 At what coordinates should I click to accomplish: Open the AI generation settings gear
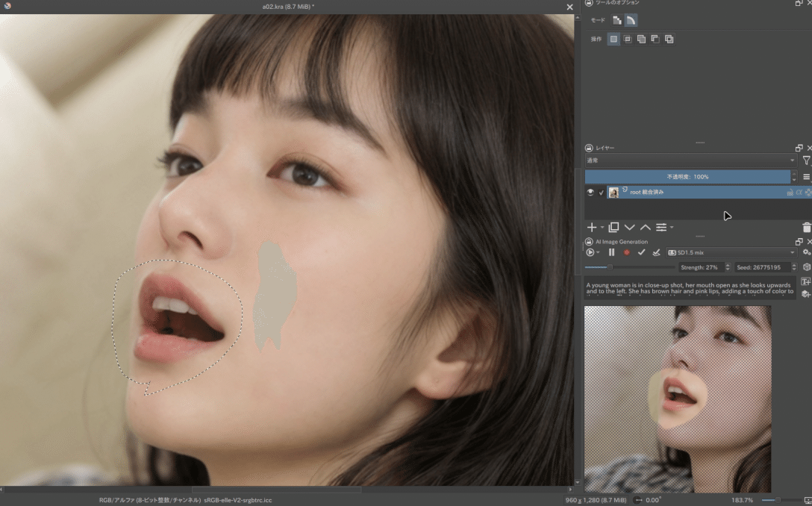[x=805, y=252]
